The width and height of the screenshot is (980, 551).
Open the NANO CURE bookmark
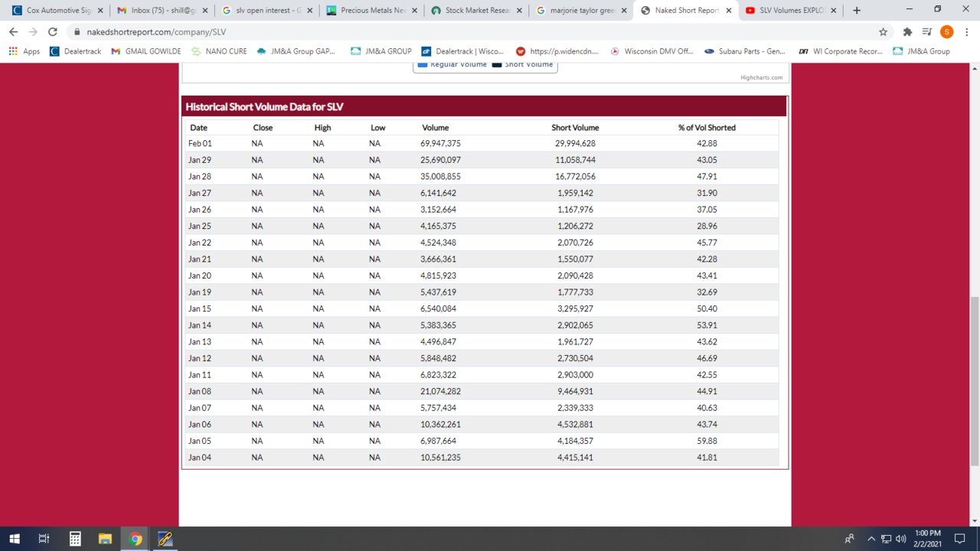tap(219, 51)
